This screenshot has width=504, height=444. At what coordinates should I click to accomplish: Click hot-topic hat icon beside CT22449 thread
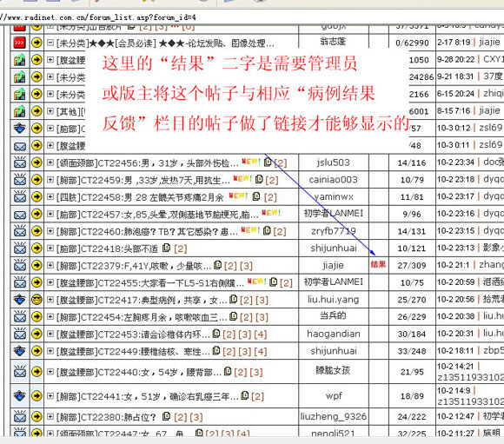point(20,351)
